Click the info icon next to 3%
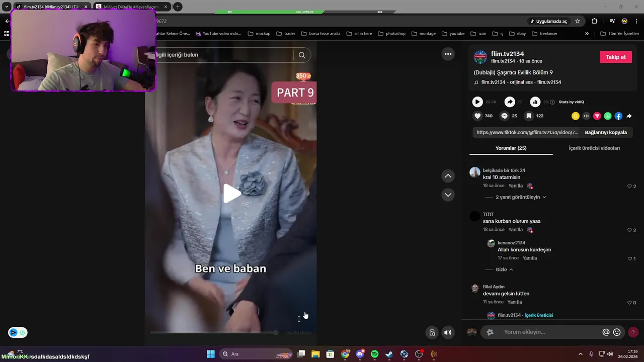 pos(552,102)
